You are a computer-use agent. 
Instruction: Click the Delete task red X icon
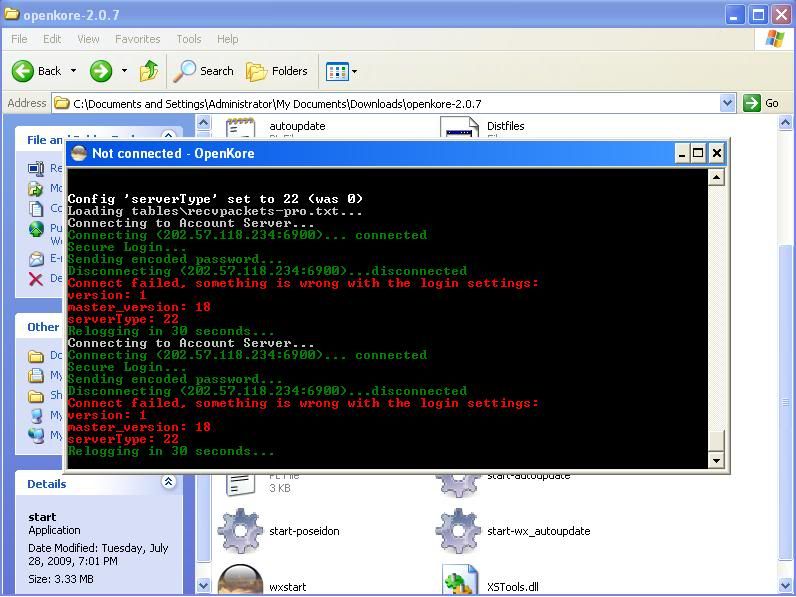pyautogui.click(x=36, y=279)
